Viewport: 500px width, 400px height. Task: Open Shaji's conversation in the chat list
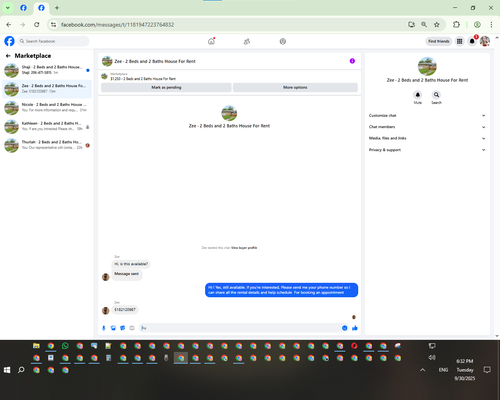[47, 70]
